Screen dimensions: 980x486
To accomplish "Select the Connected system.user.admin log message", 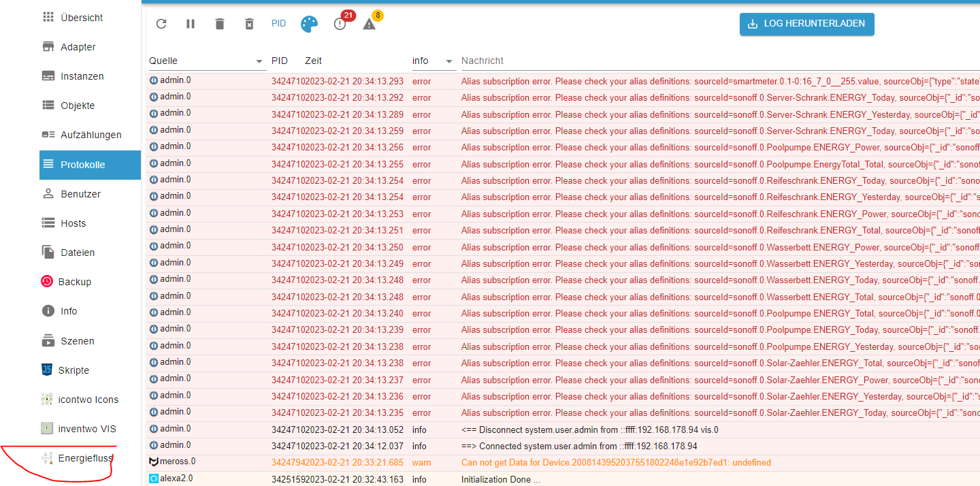I will (579, 447).
